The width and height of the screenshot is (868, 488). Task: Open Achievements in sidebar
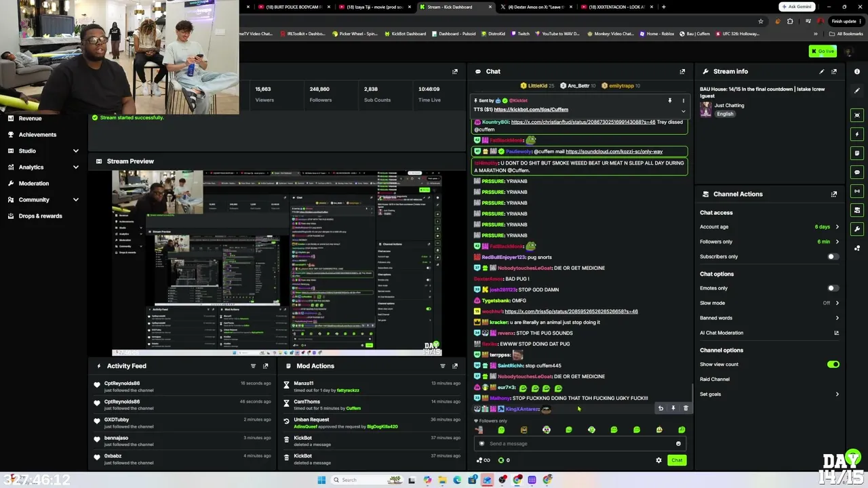37,135
